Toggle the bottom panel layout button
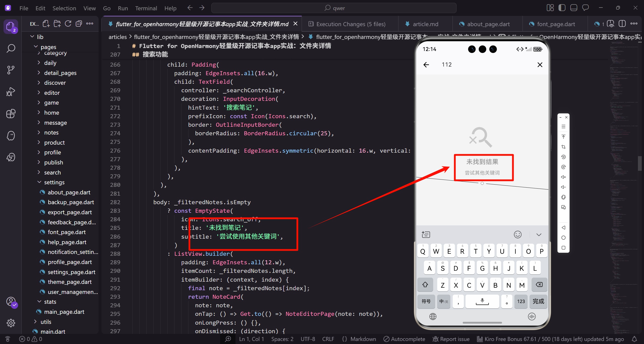 coord(574,8)
